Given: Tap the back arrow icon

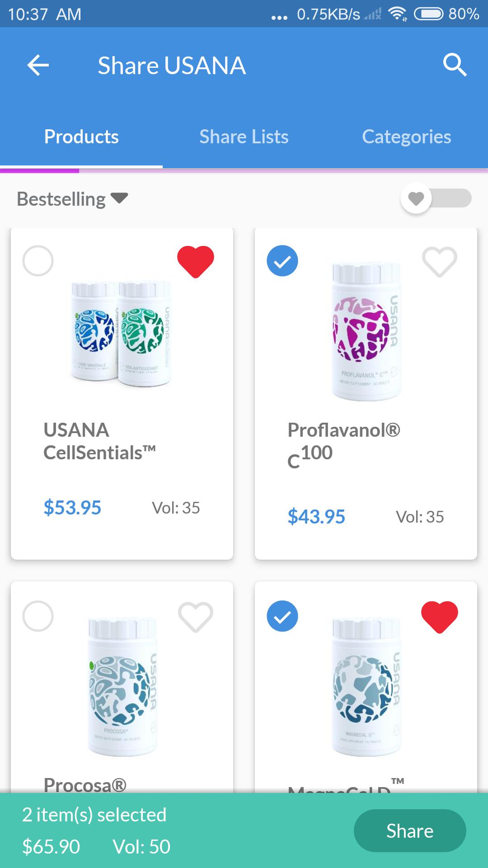Looking at the screenshot, I should click(38, 65).
